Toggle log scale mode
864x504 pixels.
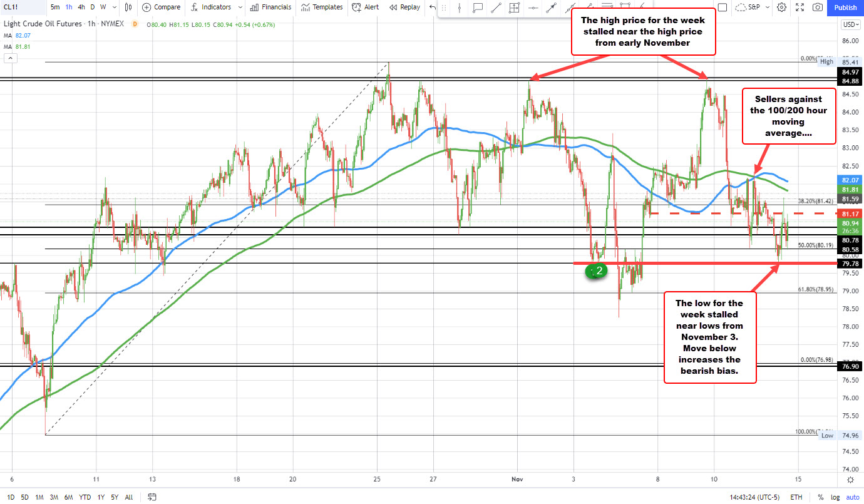(x=835, y=497)
